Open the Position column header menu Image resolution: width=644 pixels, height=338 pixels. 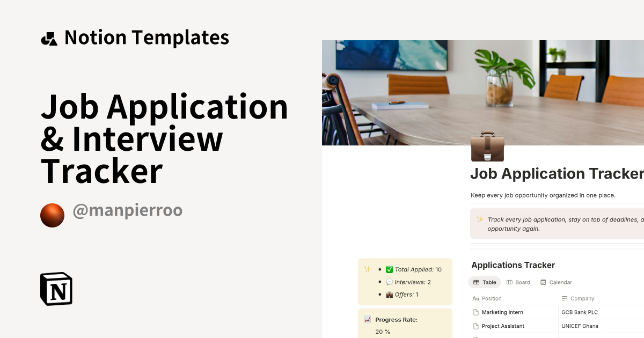(x=492, y=298)
